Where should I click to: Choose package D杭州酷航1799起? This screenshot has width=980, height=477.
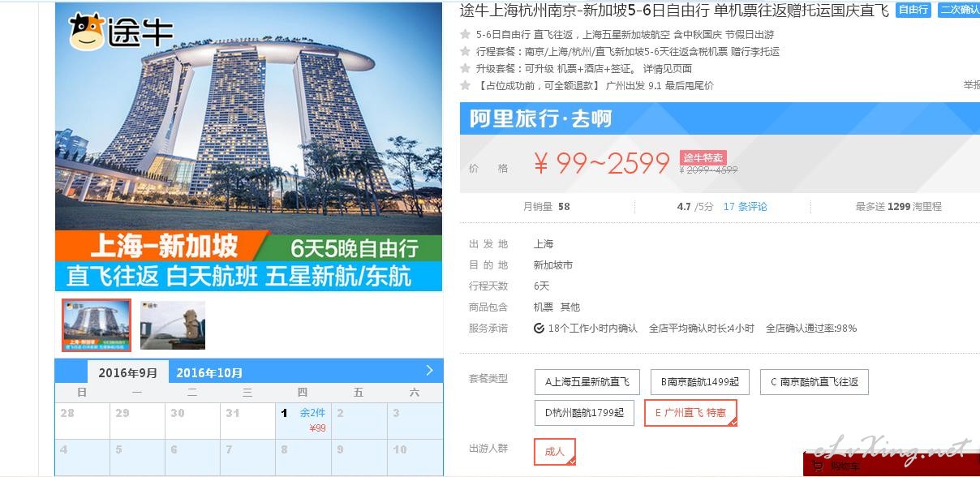(584, 413)
